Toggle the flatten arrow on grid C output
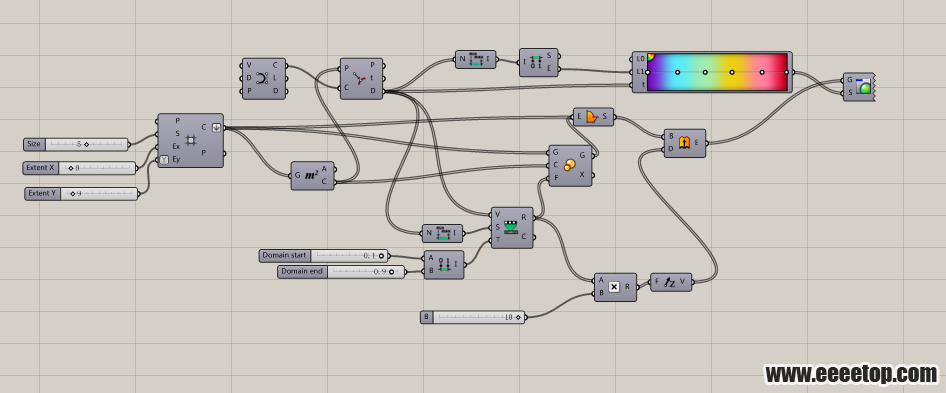This screenshot has width=946, height=393. pos(217,127)
